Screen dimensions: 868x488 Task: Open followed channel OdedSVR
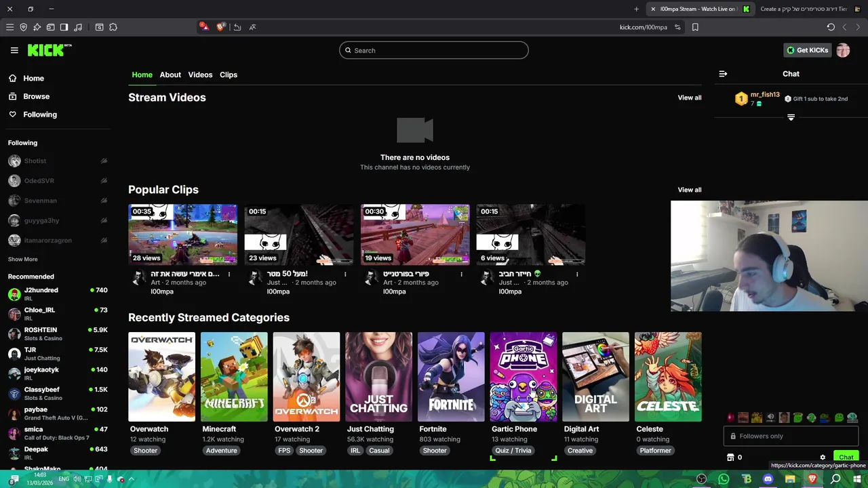pos(57,181)
